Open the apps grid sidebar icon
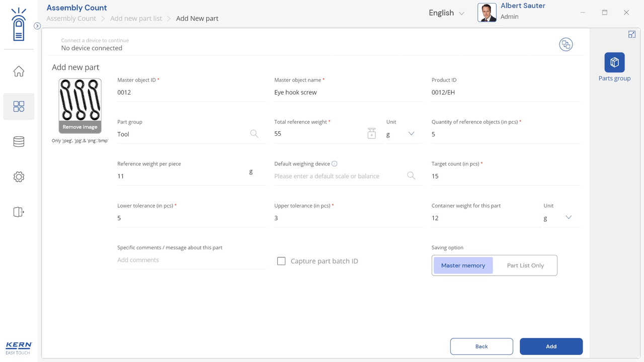 point(19,107)
